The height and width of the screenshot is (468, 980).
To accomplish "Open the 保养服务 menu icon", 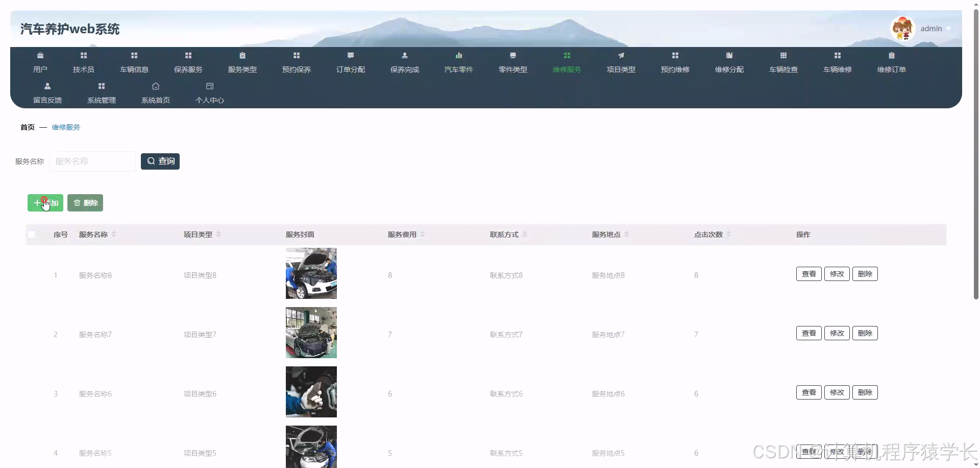I will point(188,55).
